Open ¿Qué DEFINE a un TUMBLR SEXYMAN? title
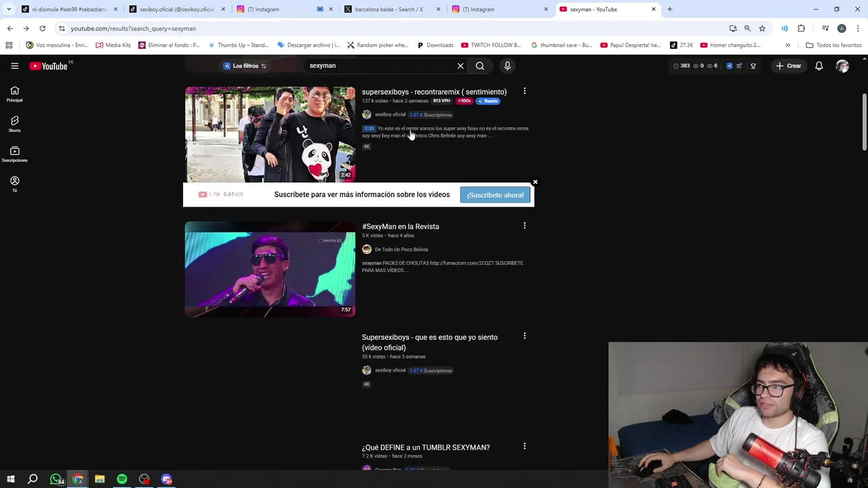This screenshot has height=488, width=868. [x=425, y=447]
